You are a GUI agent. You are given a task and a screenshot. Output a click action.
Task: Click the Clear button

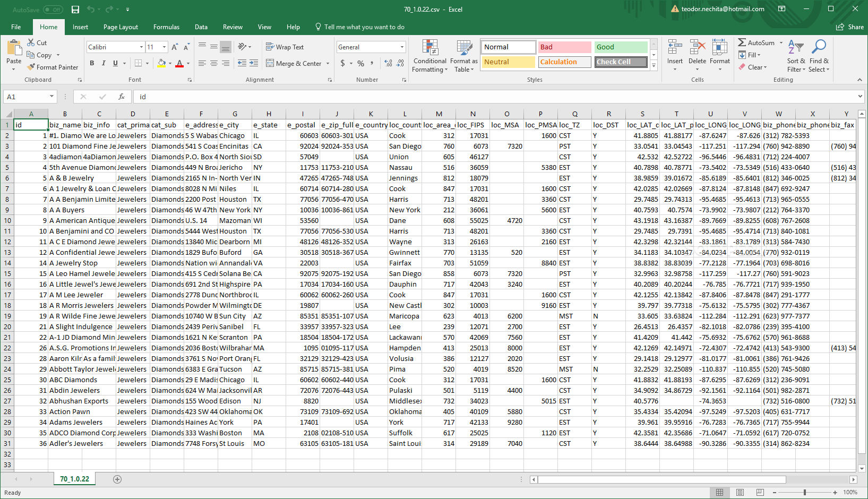[x=753, y=67]
